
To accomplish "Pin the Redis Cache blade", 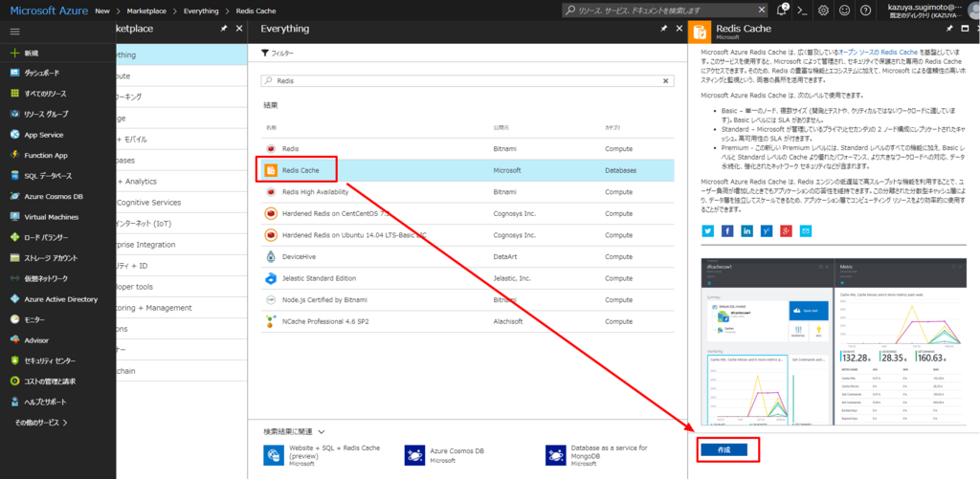I will click(948, 29).
